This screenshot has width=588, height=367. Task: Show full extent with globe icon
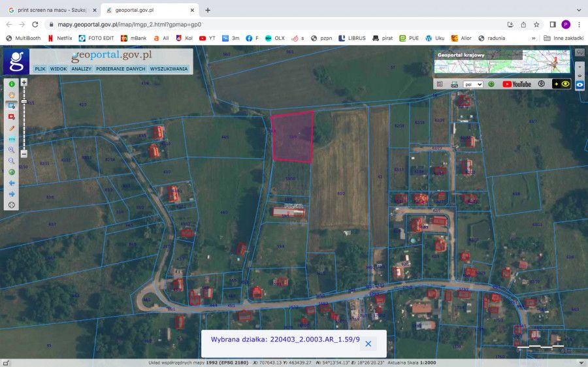point(12,172)
